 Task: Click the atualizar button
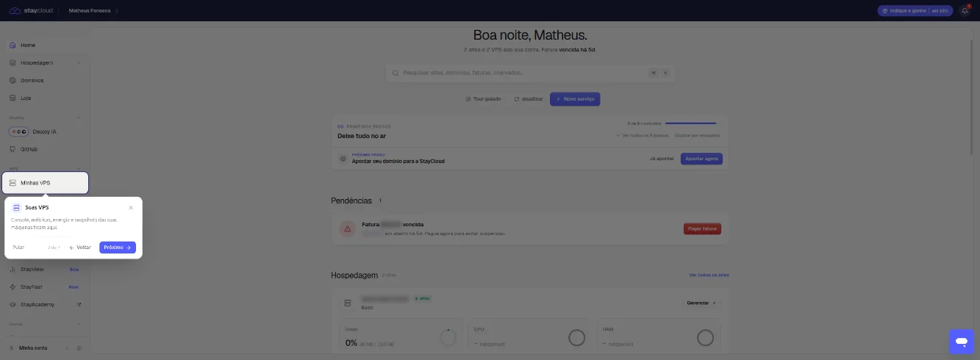tap(529, 98)
